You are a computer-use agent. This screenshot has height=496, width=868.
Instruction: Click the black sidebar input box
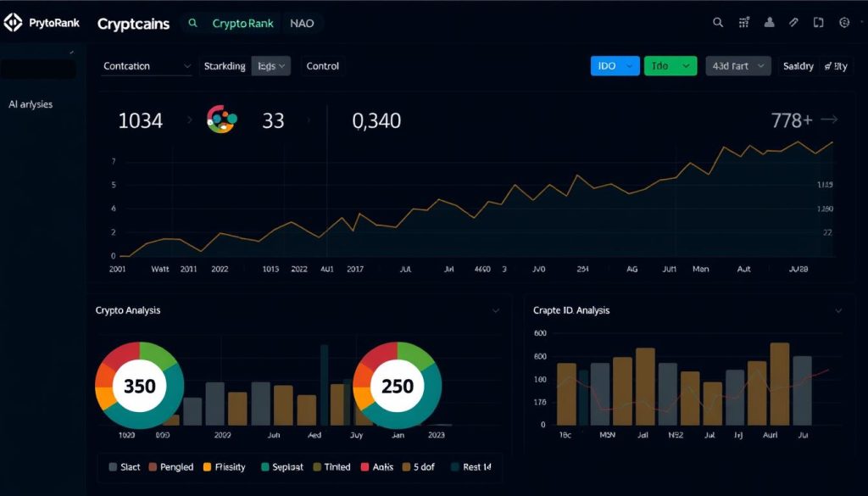[38, 70]
